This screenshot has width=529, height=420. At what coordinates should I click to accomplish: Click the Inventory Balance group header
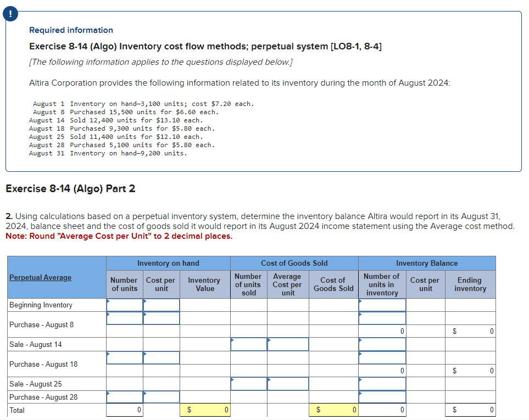point(427,264)
